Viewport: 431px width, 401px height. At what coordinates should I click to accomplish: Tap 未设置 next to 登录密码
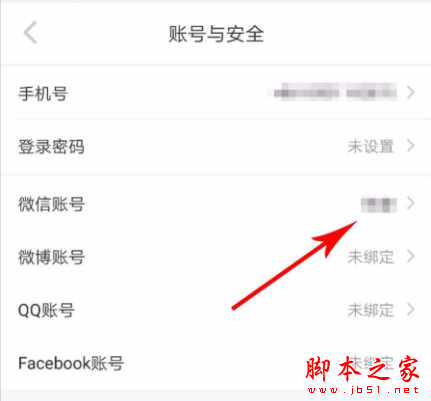(371, 146)
